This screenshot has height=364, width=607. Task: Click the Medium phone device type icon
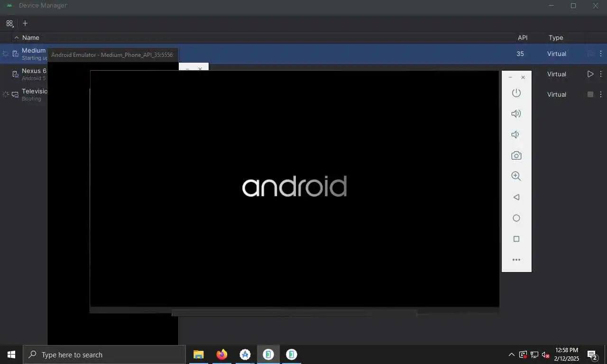pyautogui.click(x=15, y=54)
